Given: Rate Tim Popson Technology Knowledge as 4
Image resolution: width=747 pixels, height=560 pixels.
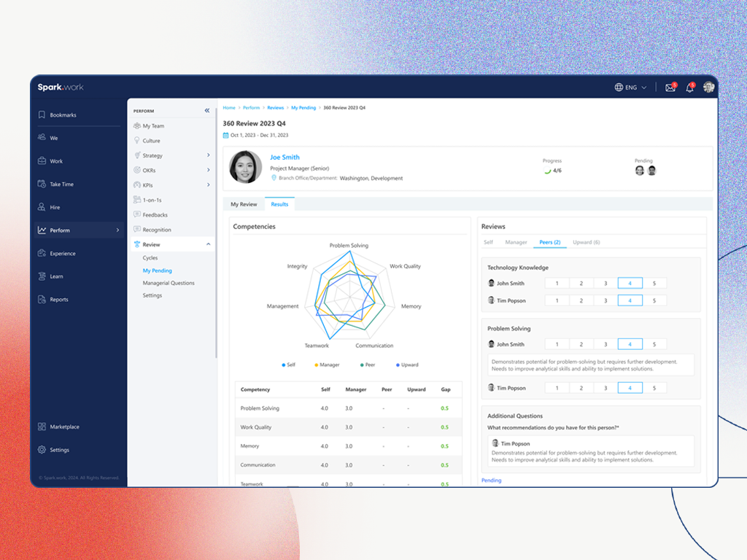Looking at the screenshot, I should pyautogui.click(x=630, y=300).
